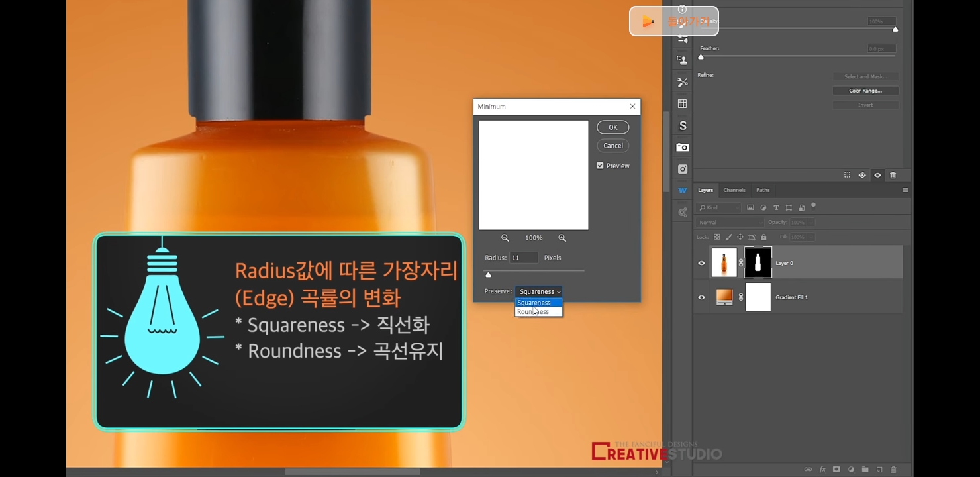Lock transparent pixels
The height and width of the screenshot is (477, 980).
click(716, 237)
